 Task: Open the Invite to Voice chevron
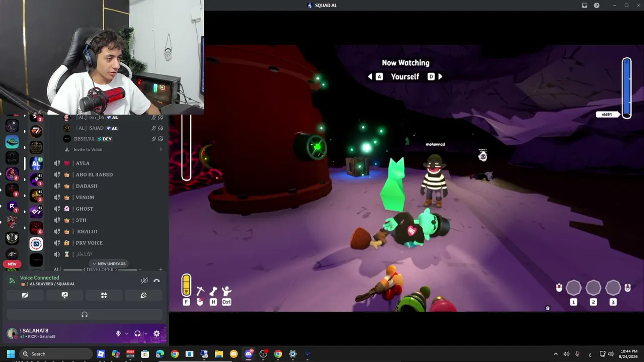tap(161, 149)
